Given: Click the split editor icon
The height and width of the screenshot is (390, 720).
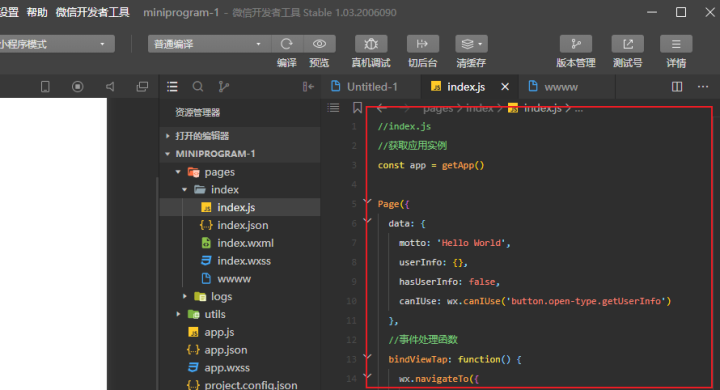Looking at the screenshot, I should pos(677,86).
